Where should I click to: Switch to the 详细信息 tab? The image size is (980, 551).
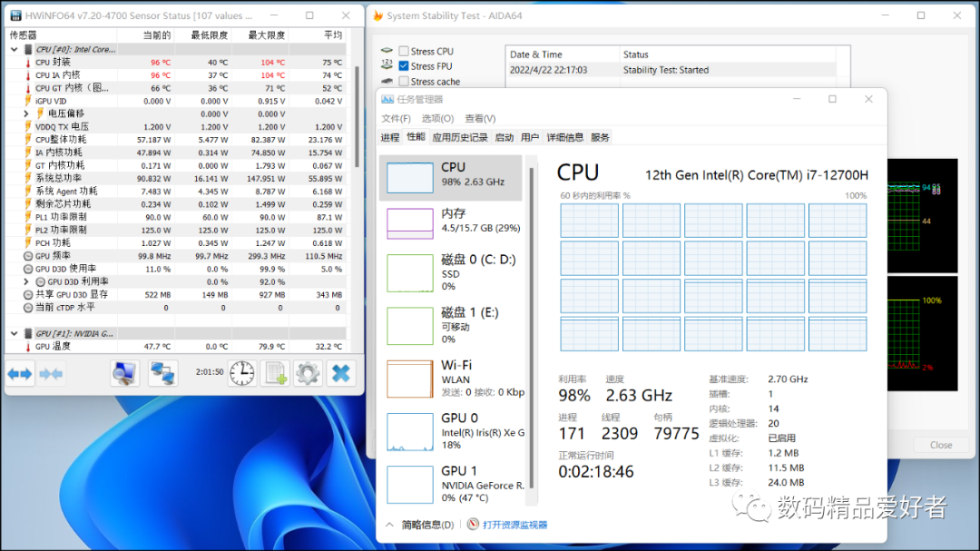(x=565, y=138)
